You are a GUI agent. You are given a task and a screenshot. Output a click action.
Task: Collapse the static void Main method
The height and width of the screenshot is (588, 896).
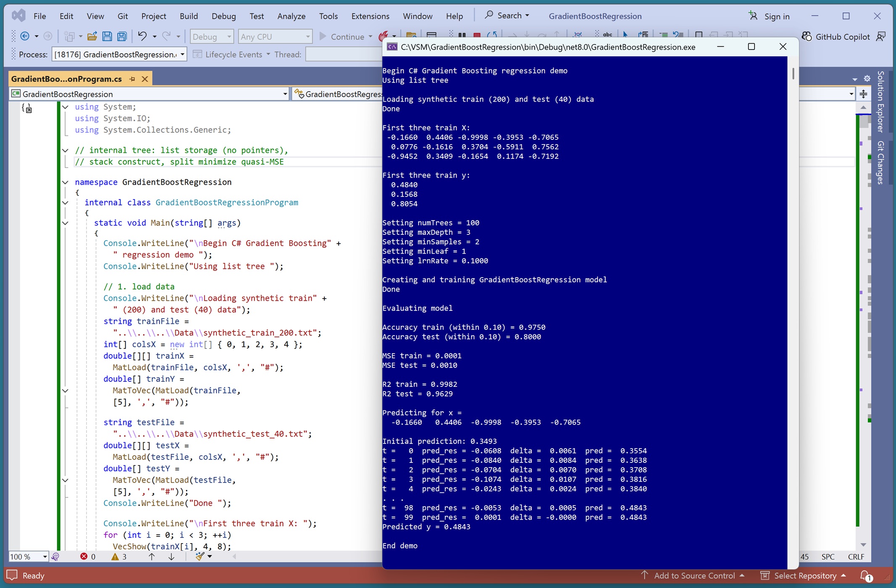66,223
